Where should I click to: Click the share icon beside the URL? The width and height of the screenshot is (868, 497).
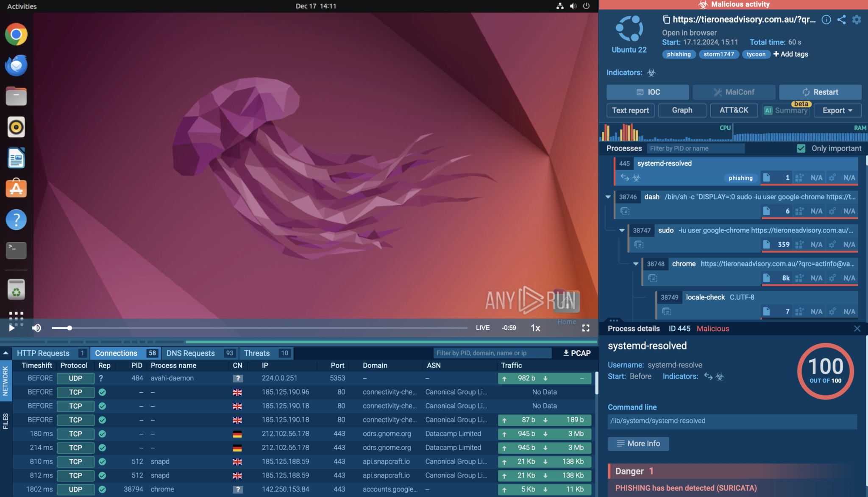pyautogui.click(x=841, y=20)
